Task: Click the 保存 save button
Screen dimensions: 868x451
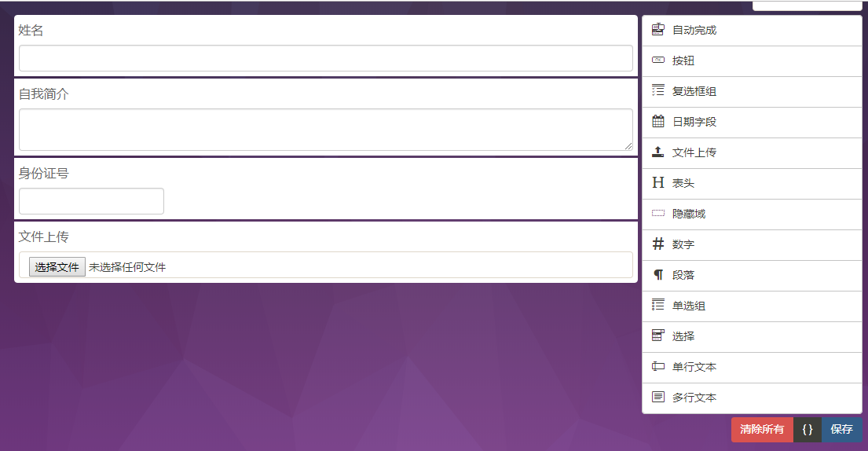Action: point(842,430)
